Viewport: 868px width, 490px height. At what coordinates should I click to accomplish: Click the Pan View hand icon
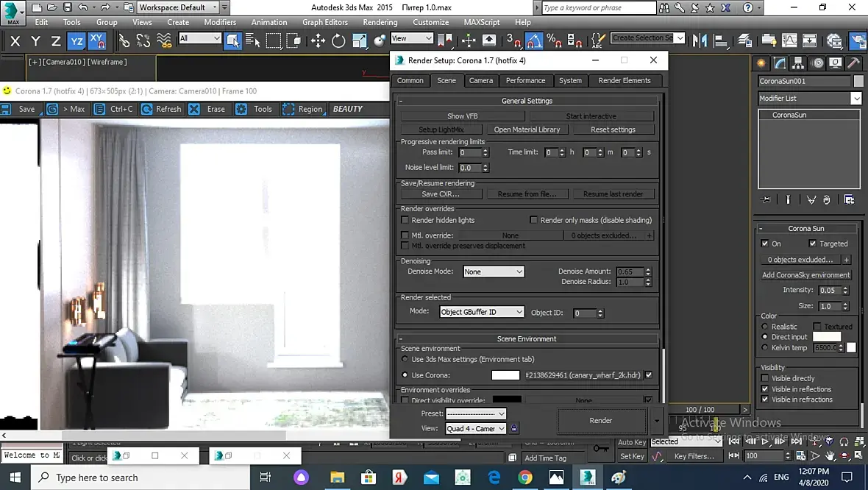point(829,455)
